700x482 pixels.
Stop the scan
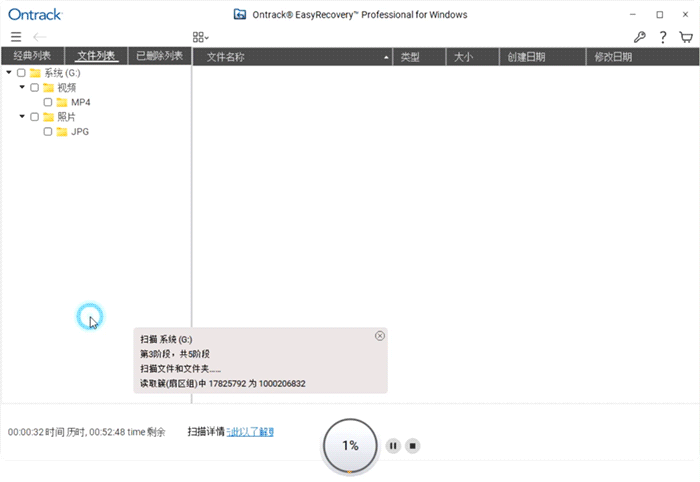pos(412,445)
